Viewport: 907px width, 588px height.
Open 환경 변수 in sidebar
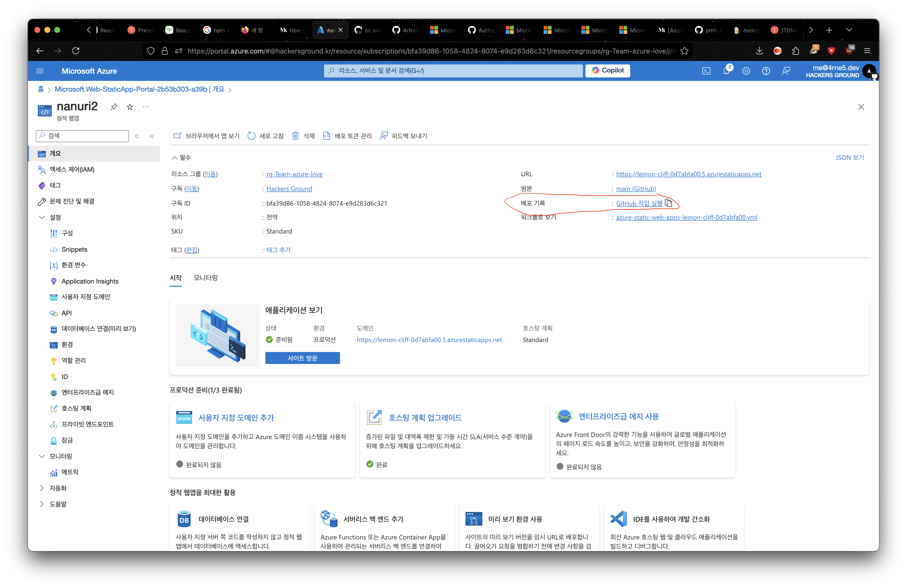tap(74, 265)
